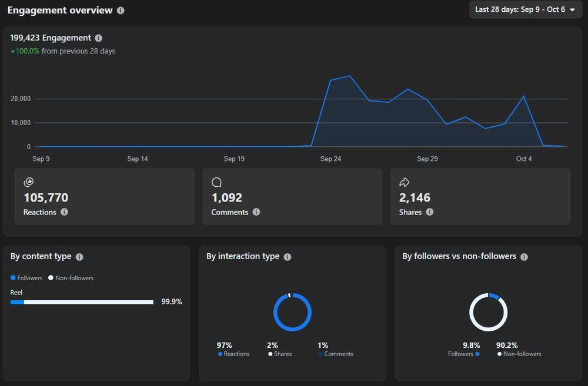Image resolution: width=588 pixels, height=386 pixels.
Task: Click the 90.2% Non-followers value
Action: coord(507,345)
